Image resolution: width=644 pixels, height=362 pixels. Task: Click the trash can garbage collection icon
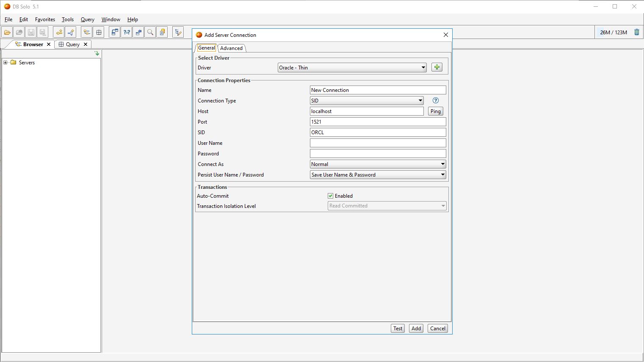click(x=636, y=32)
